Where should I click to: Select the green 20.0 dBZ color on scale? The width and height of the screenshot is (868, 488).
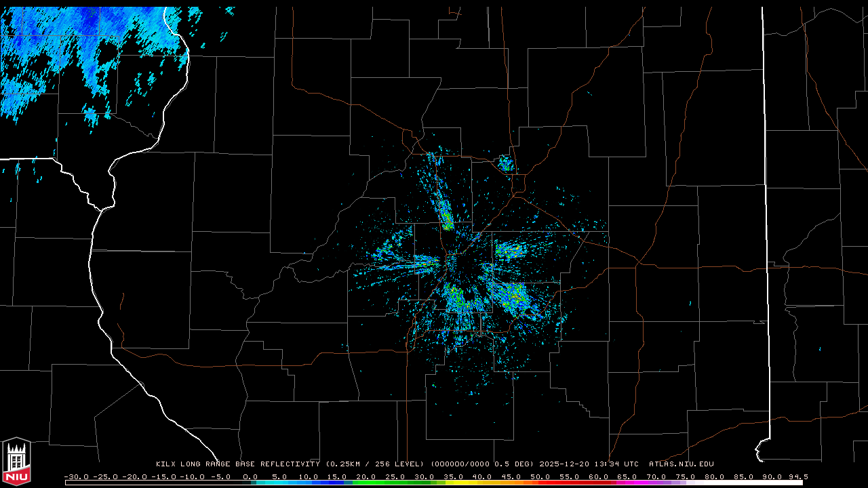(366, 483)
